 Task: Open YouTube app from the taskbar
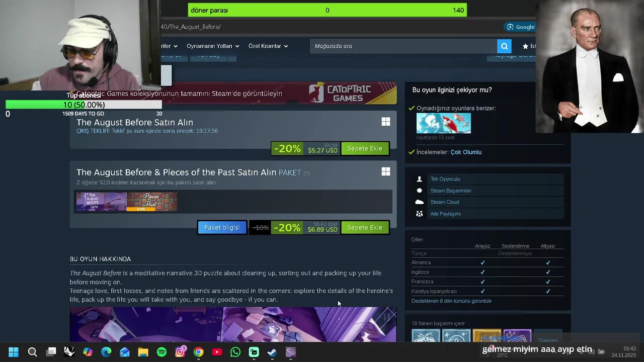click(217, 352)
